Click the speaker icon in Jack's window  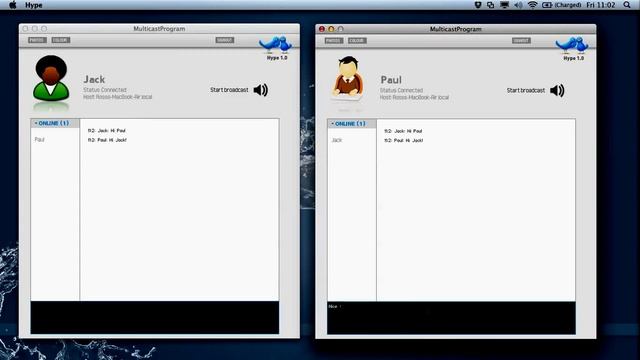[x=261, y=90]
